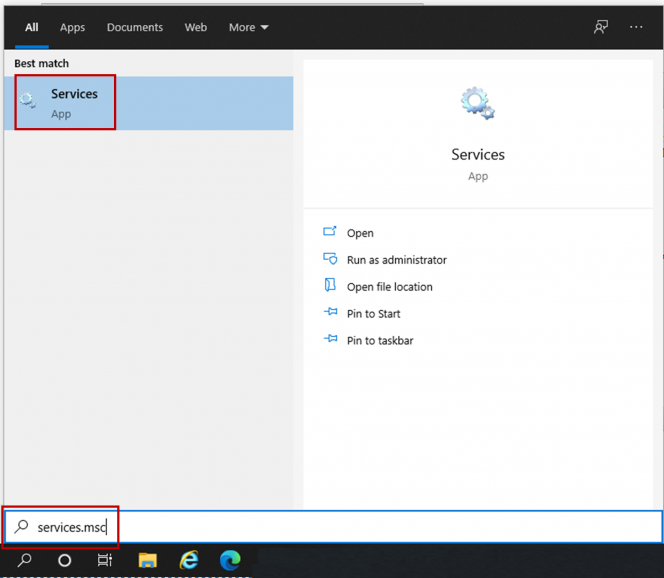The width and height of the screenshot is (664, 578).
Task: Open Task View on the taskbar
Action: (x=105, y=560)
